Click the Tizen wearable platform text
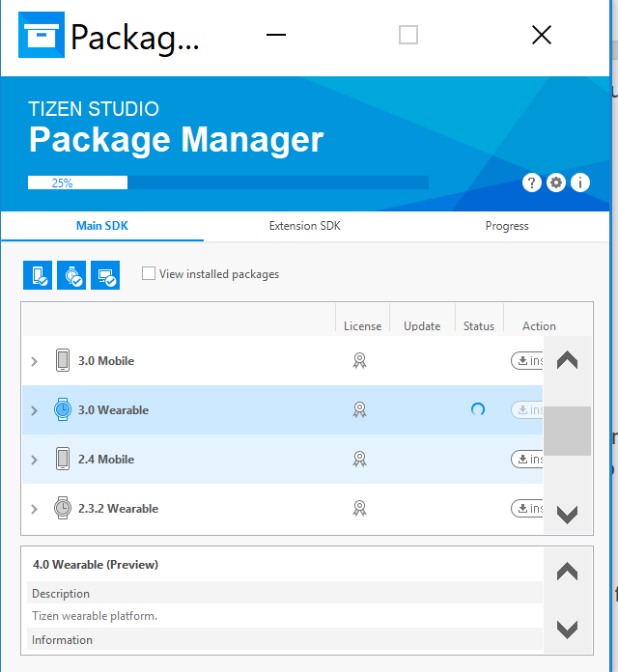 click(95, 616)
